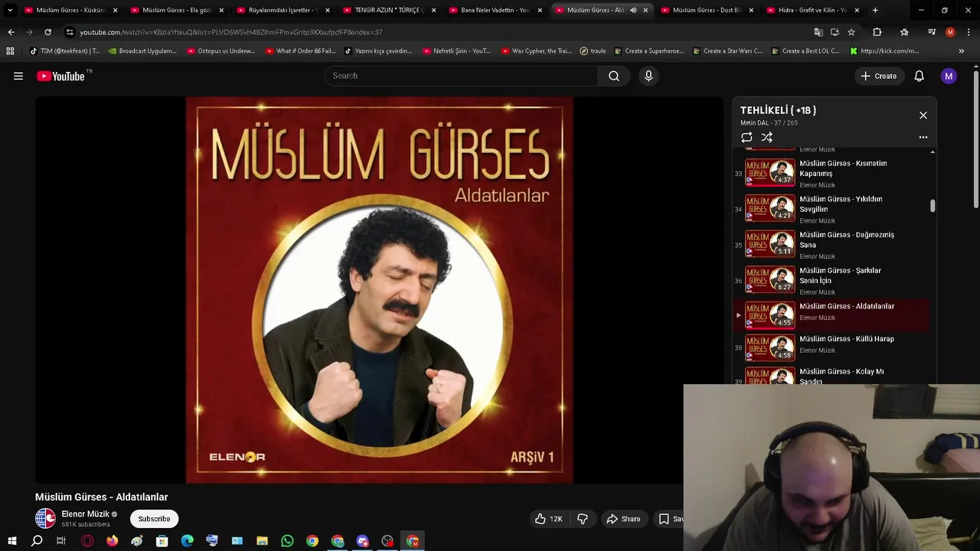This screenshot has width=980, height=551.
Task: Open the travle bookmark
Action: coord(593,51)
